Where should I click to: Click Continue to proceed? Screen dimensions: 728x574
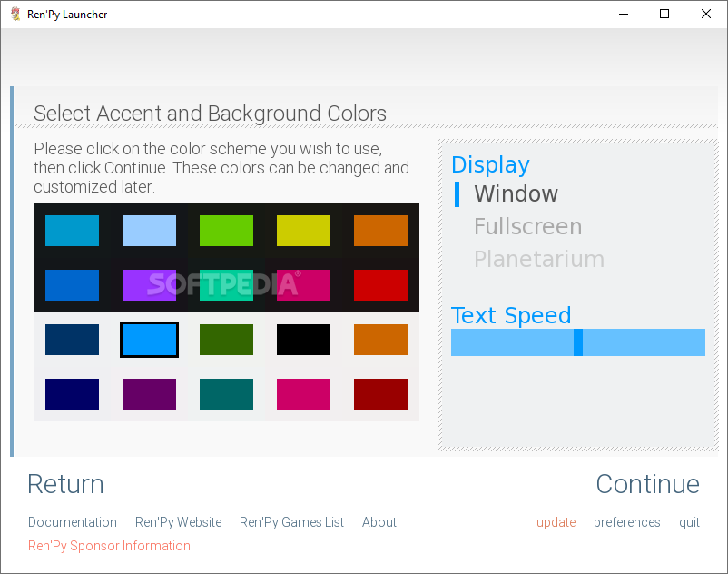(x=648, y=484)
